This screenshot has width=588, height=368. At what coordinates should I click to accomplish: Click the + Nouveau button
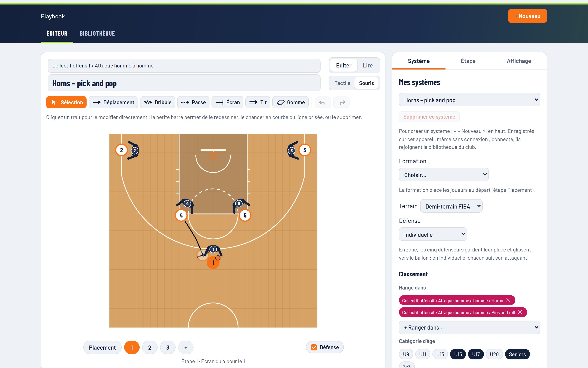click(527, 16)
